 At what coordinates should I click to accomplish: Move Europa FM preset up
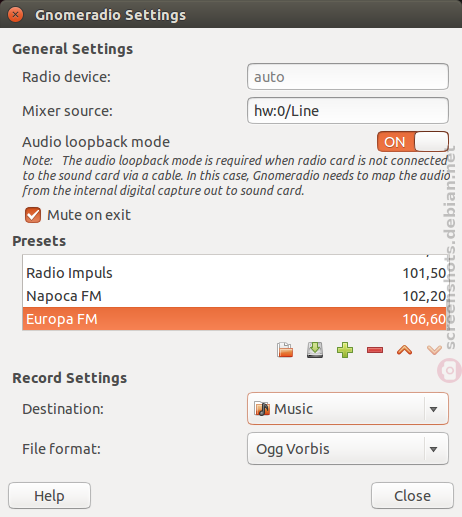pyautogui.click(x=404, y=350)
